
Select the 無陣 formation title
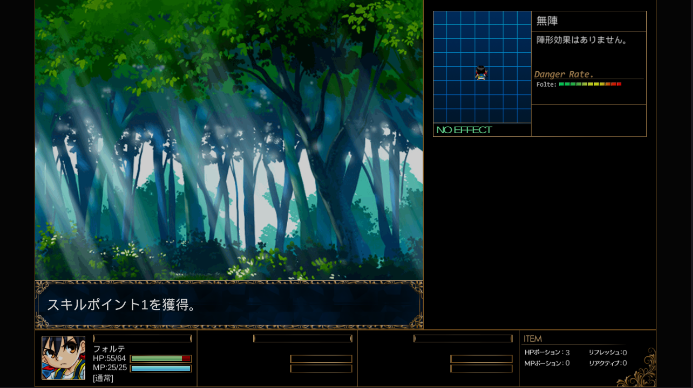547,21
